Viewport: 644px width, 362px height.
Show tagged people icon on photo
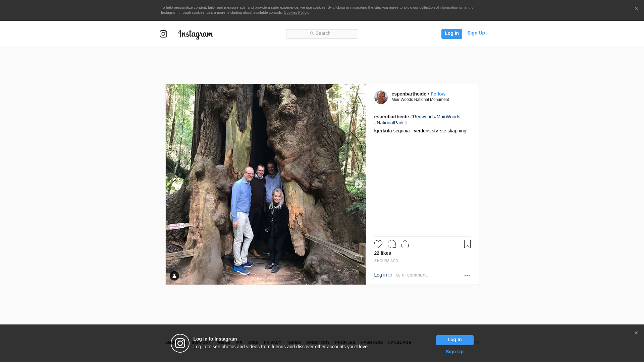coord(174,276)
